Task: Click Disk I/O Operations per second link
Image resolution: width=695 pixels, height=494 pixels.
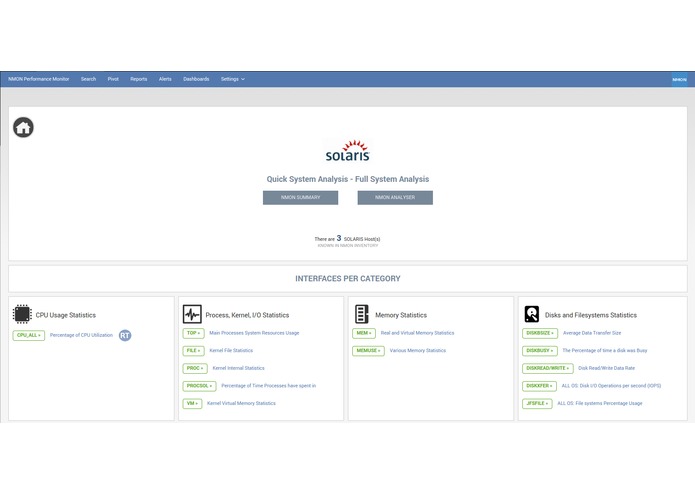Action: click(611, 386)
